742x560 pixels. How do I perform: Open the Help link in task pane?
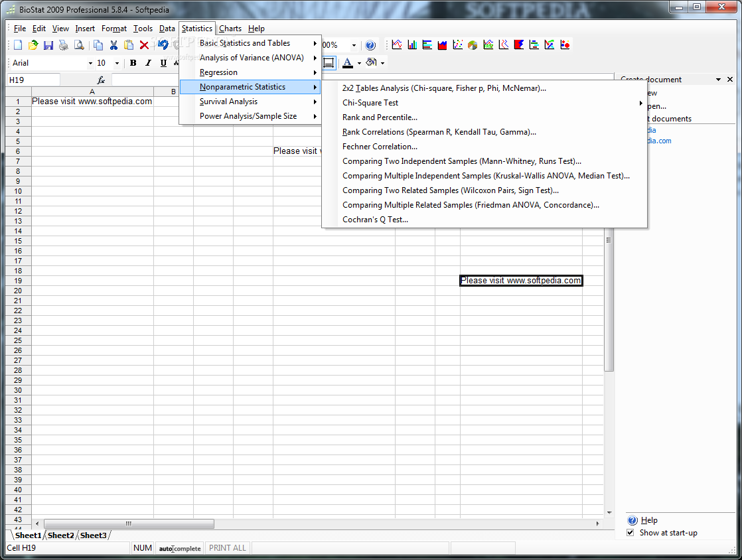(649, 520)
